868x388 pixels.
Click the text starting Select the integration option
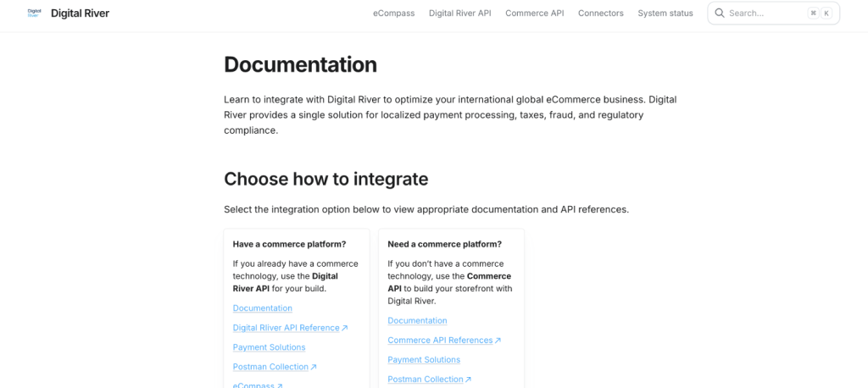point(426,210)
